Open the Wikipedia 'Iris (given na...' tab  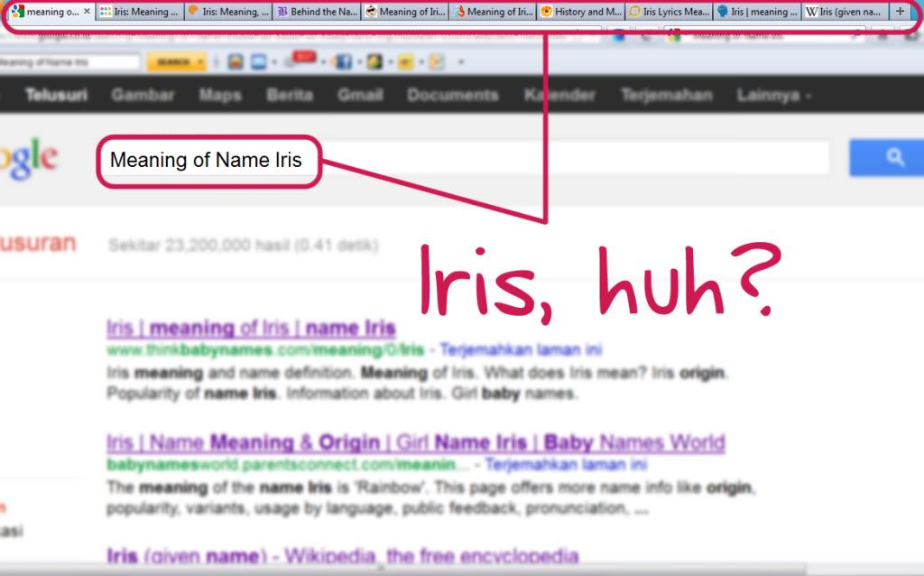(x=845, y=11)
